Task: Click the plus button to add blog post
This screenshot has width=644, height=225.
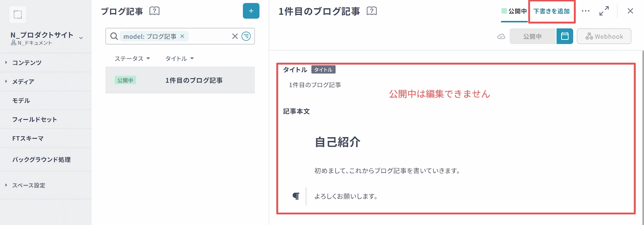Action: (x=251, y=11)
